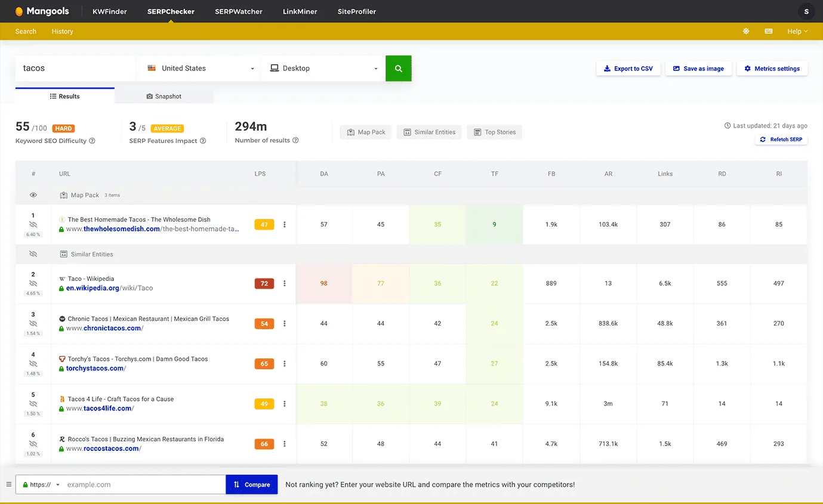Open the theme settings sun icon

click(746, 32)
